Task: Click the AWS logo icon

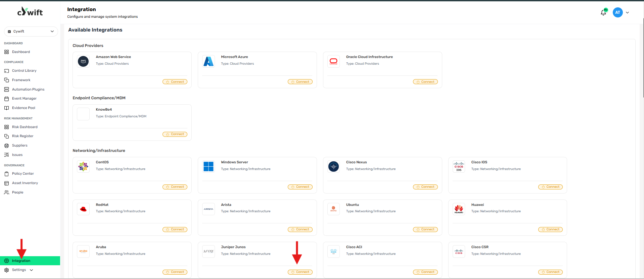Action: pos(83,61)
